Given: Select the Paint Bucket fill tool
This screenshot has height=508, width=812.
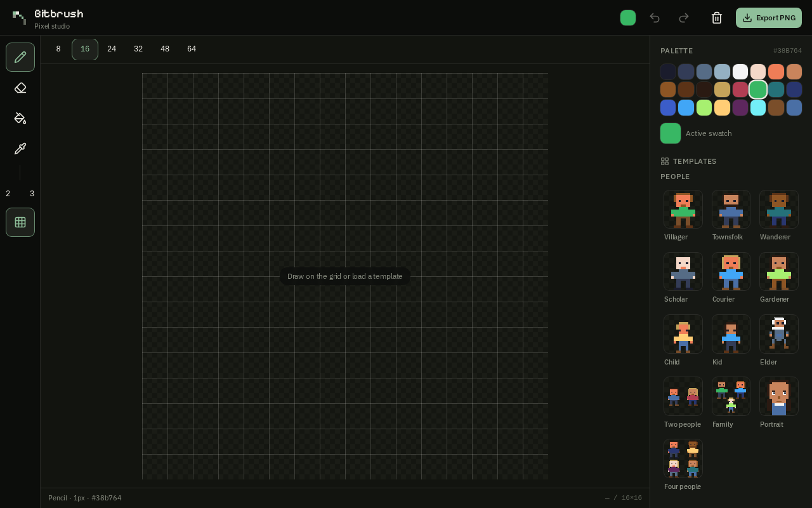Looking at the screenshot, I should point(20,118).
